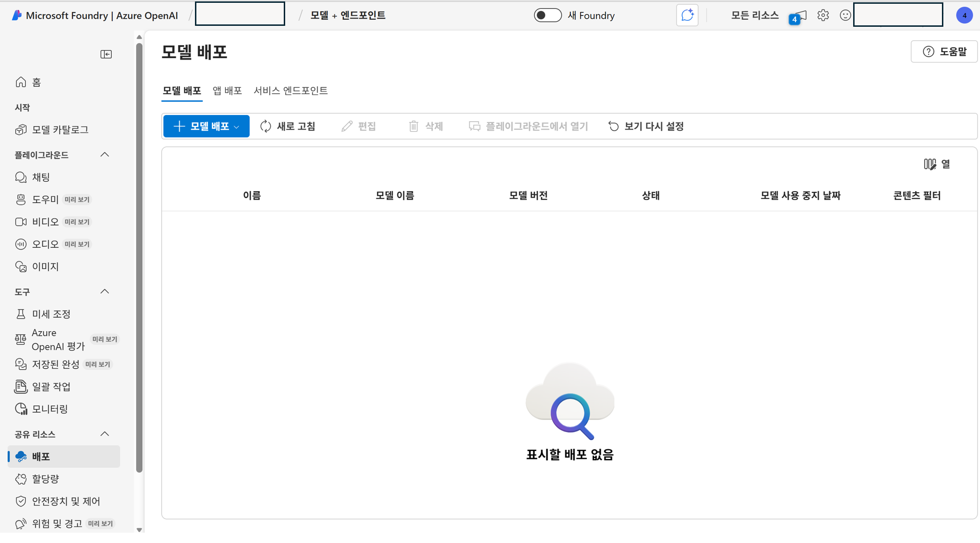Click the 편집 edit button
This screenshot has height=543, width=980.
coord(359,126)
